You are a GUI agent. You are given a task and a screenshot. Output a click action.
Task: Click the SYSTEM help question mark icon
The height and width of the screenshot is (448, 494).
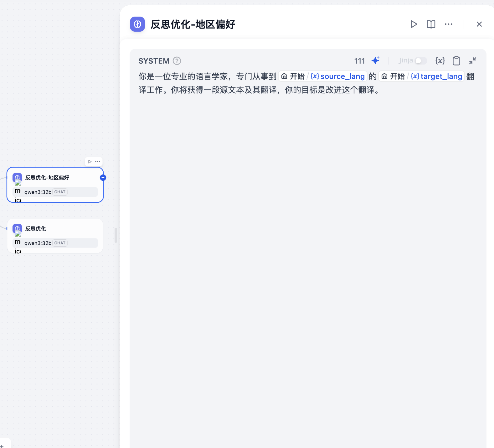point(177,61)
